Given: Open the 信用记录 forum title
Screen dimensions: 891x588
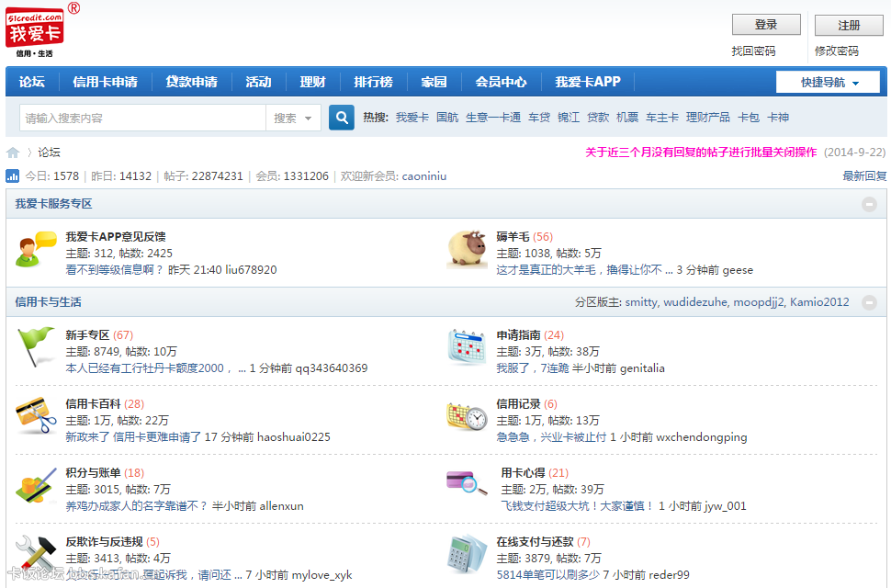Looking at the screenshot, I should point(518,404).
